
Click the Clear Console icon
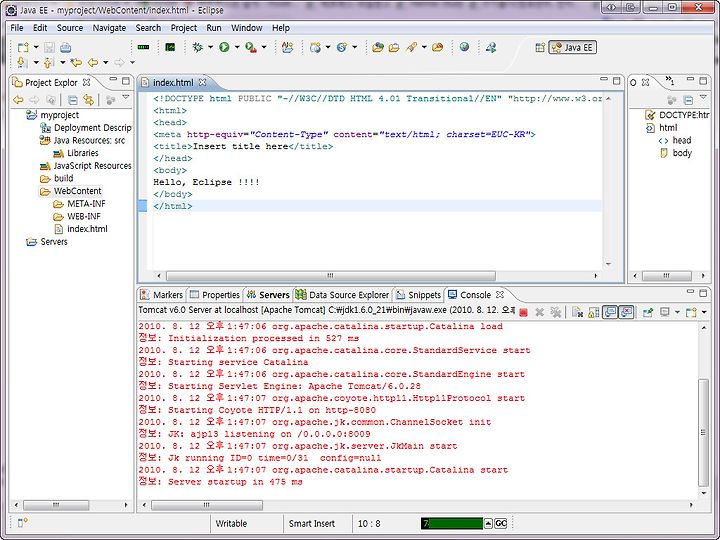coord(577,312)
